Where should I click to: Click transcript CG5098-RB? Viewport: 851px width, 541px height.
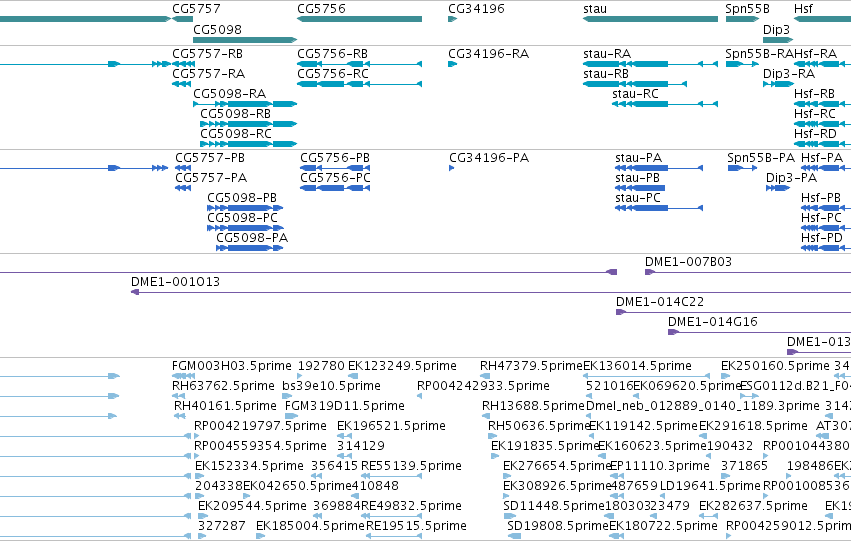[236, 113]
